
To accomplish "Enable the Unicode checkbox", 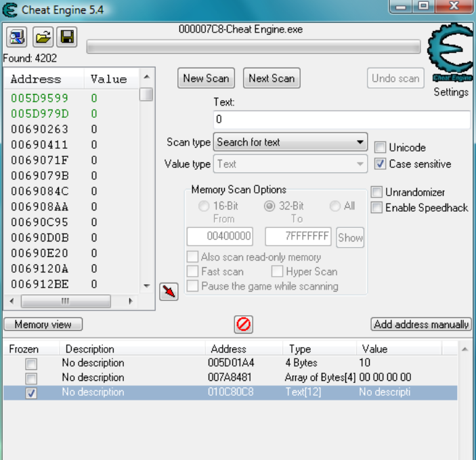I will 380,147.
